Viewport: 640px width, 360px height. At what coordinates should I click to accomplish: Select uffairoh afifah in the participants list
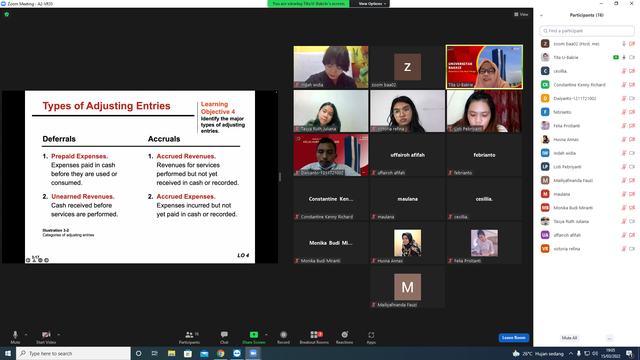point(587,235)
